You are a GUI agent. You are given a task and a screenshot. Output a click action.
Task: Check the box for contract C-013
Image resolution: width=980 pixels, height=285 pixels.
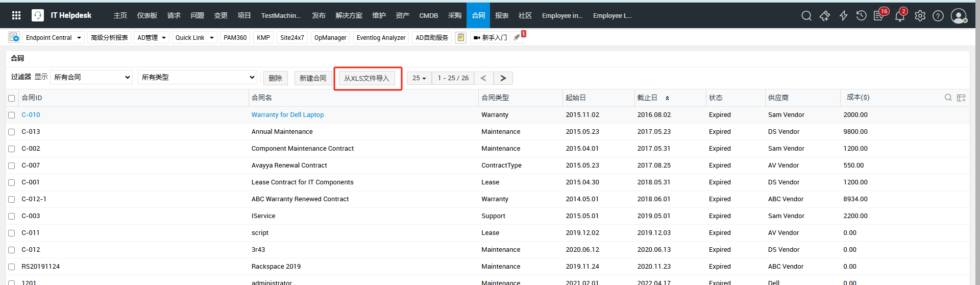(x=11, y=132)
